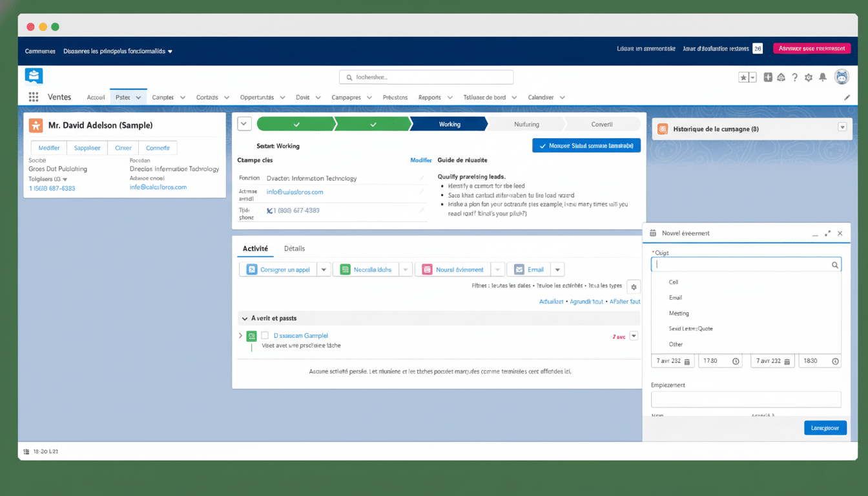Open the Setup gear icon
The image size is (868, 496).
pyautogui.click(x=809, y=77)
